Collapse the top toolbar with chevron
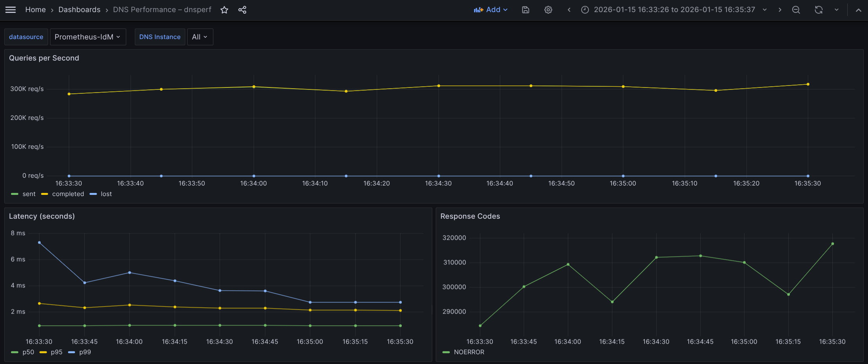Screen dimensions: 868x364 click(x=858, y=10)
